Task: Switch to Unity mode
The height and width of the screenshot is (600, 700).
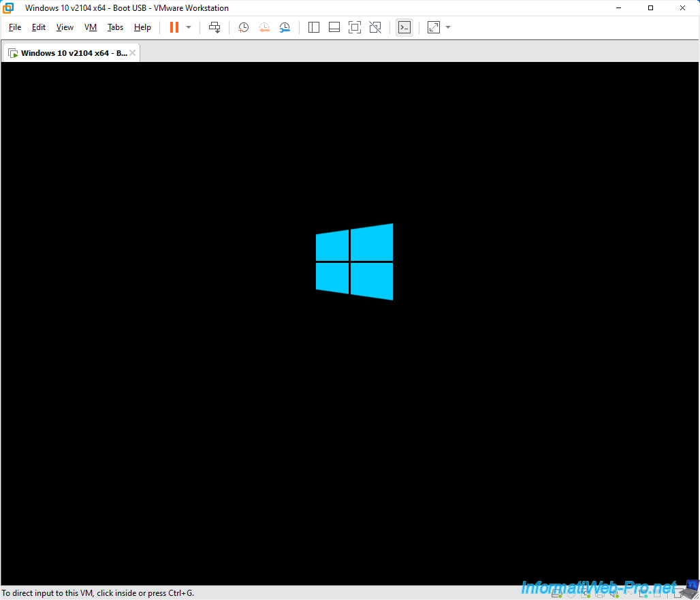Action: pos(375,27)
